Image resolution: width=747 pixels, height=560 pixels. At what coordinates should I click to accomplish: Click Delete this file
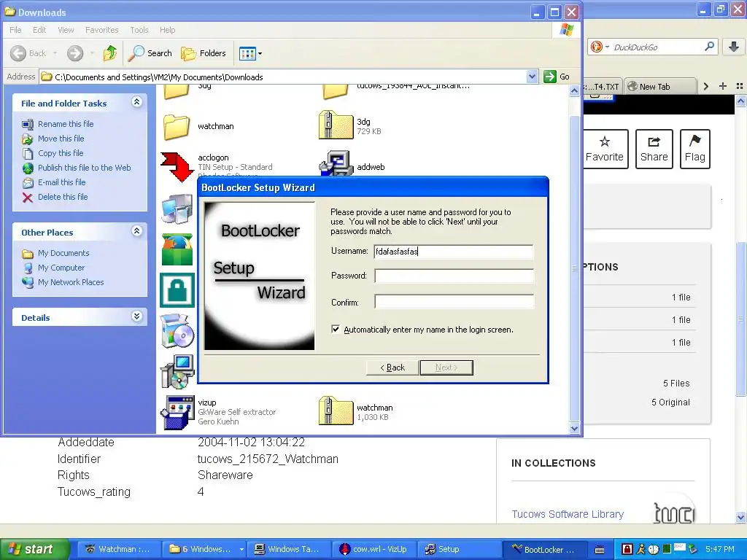tap(63, 197)
